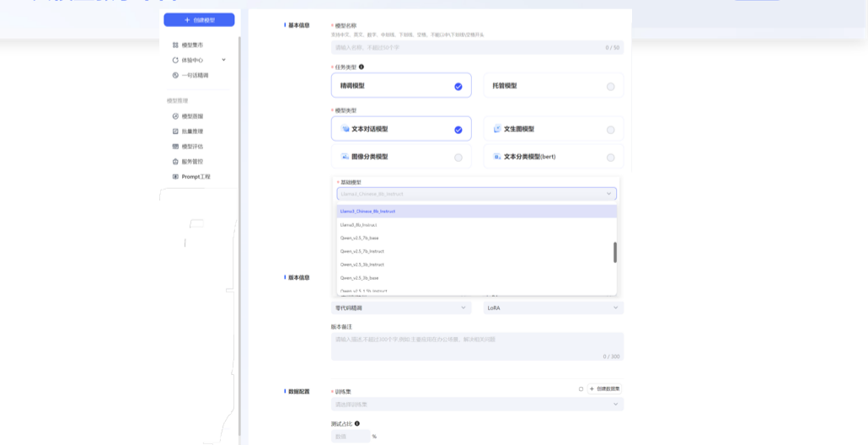Select the 文本分类模型(bert) radio option
The height and width of the screenshot is (445, 868).
[x=611, y=158]
